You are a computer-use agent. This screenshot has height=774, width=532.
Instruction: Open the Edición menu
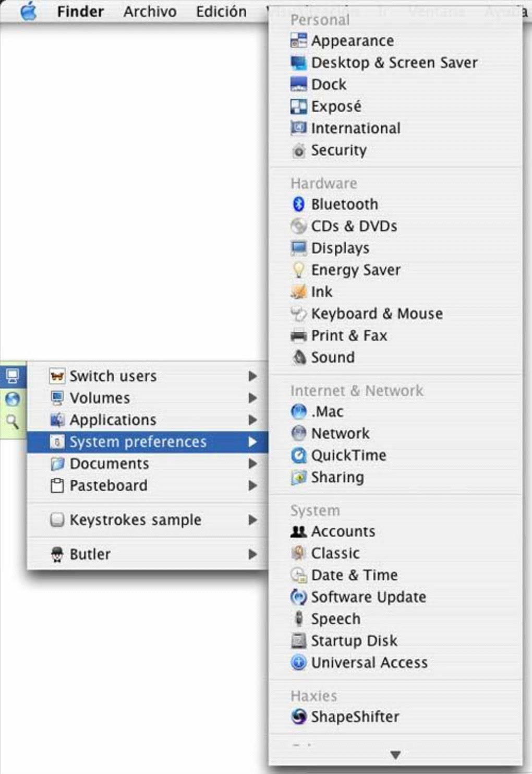[221, 11]
